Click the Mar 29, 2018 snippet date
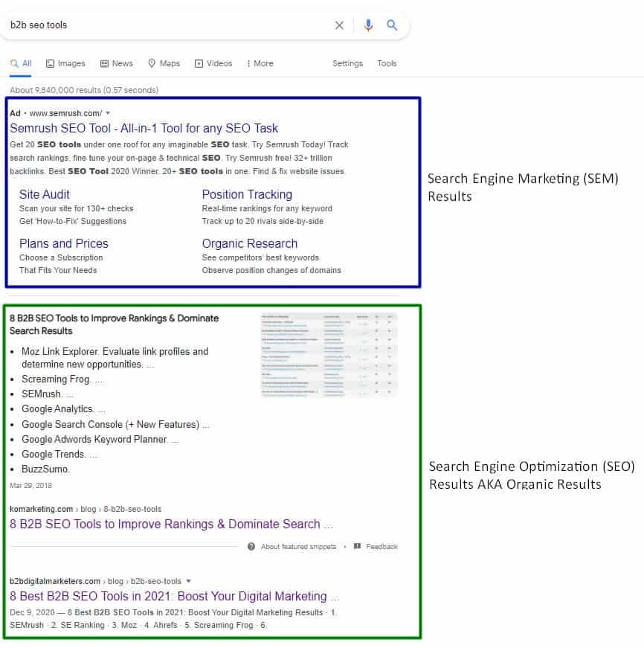This screenshot has height=648, width=644. click(31, 485)
